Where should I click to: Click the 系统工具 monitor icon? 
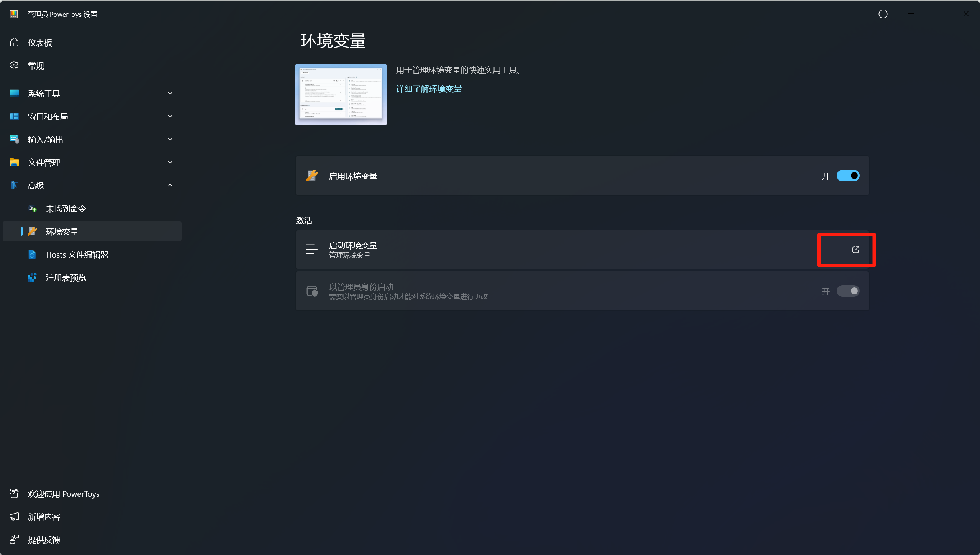(x=14, y=93)
